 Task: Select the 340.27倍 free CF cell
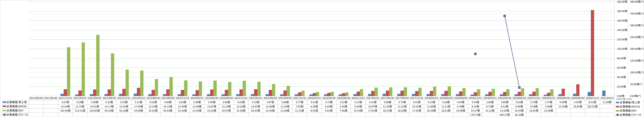pos(504,115)
